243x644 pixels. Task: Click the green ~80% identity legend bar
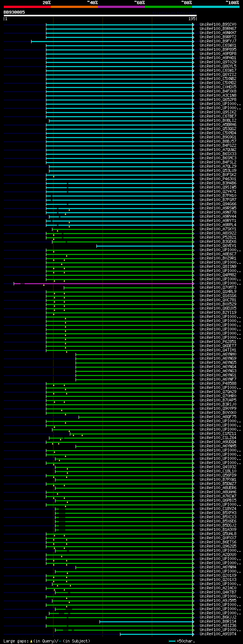point(169,7)
